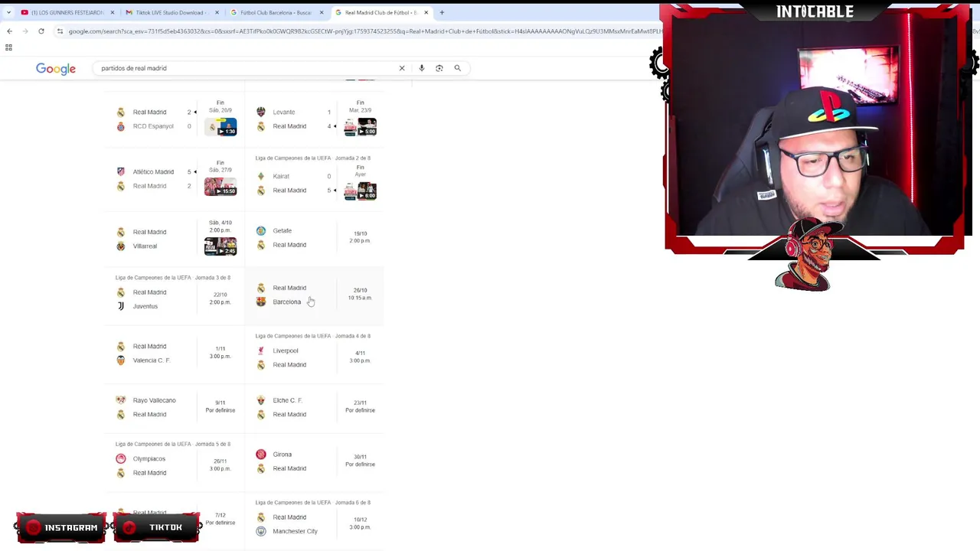Click the Valencia C. F. crest
Screen dimensions: 980x551
coord(120,360)
